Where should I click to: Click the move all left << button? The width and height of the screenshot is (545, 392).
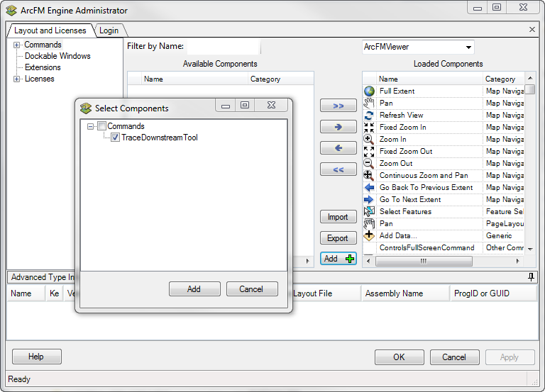(x=338, y=169)
